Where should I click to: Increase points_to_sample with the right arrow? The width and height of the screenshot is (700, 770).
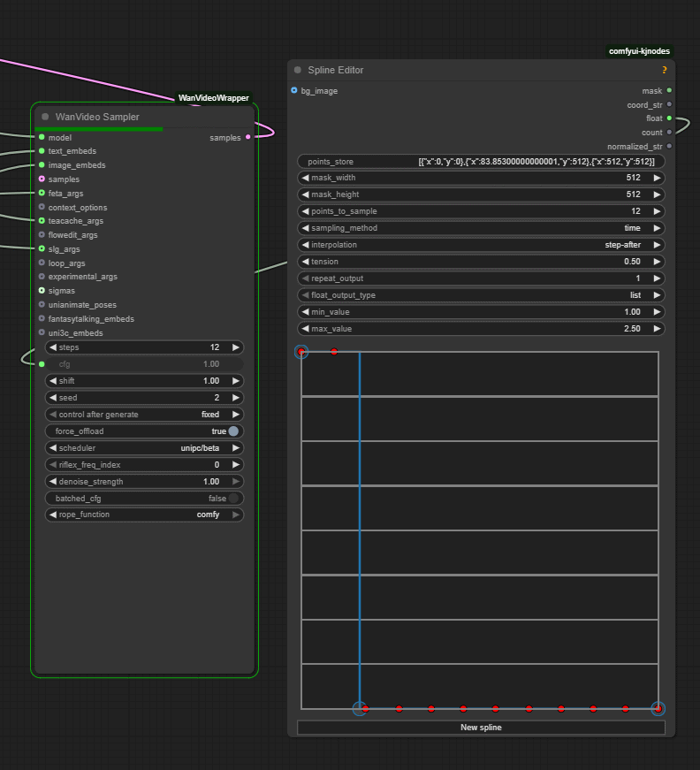[x=657, y=211]
